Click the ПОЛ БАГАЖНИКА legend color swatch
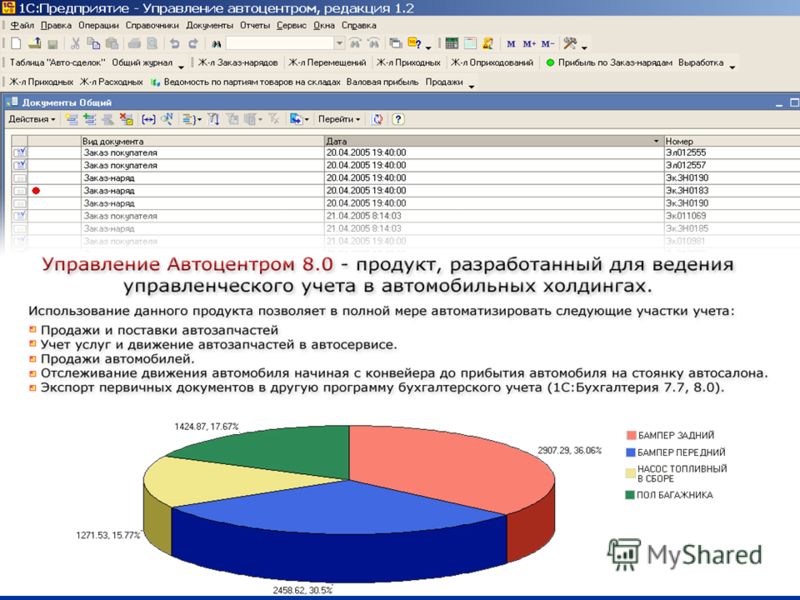This screenshot has height=600, width=800. [x=631, y=495]
